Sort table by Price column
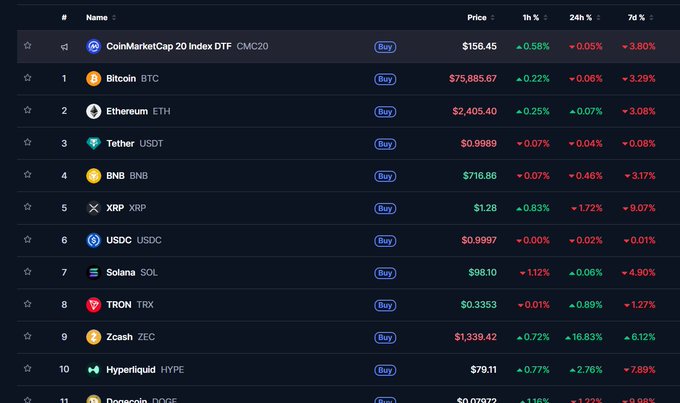This screenshot has width=680, height=403. [481, 17]
